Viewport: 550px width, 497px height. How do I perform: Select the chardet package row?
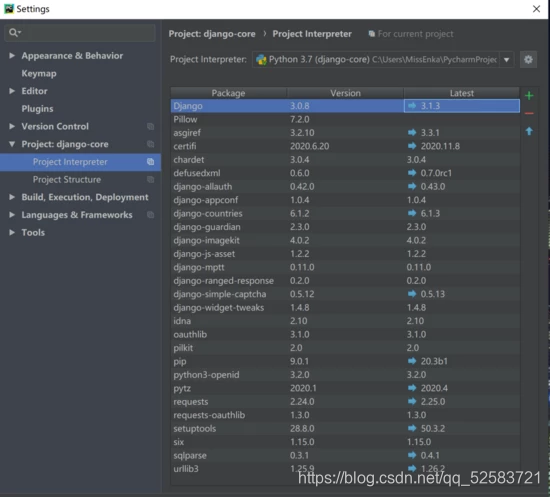(345, 160)
